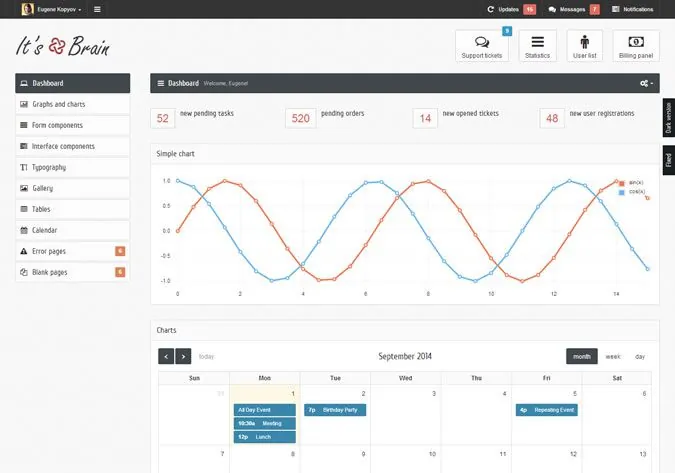Select Wednesday September 3 calendar cell
This screenshot has height=473, width=675.
(406, 415)
